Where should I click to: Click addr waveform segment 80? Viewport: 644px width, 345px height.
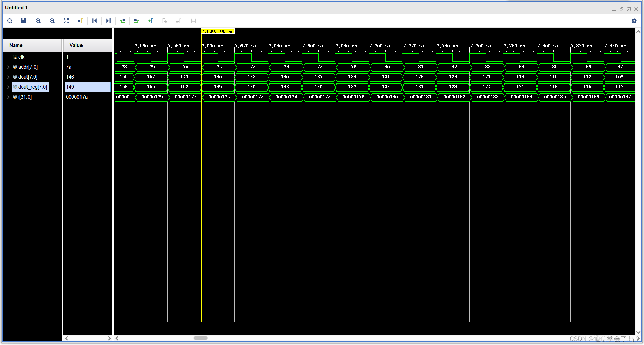click(x=387, y=67)
